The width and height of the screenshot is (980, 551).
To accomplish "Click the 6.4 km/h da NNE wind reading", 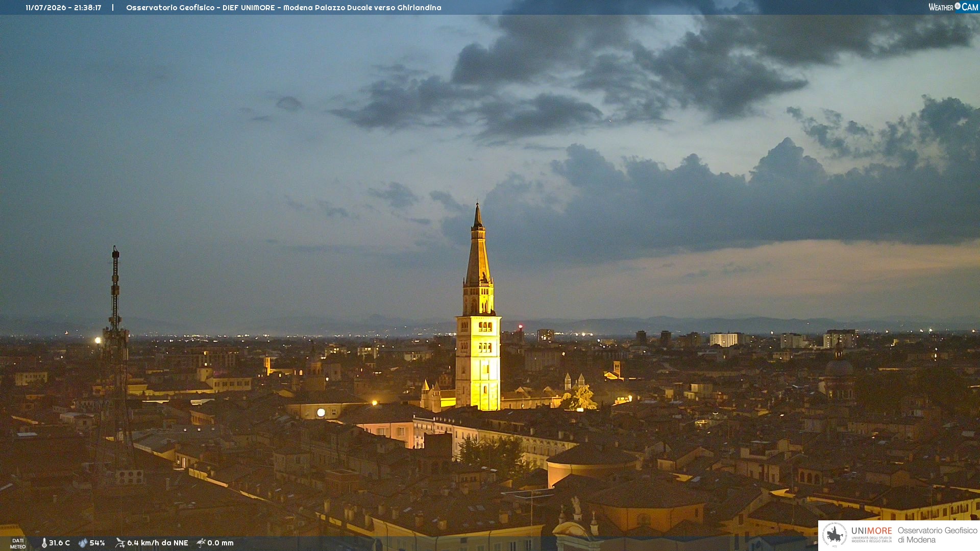I will coord(157,543).
